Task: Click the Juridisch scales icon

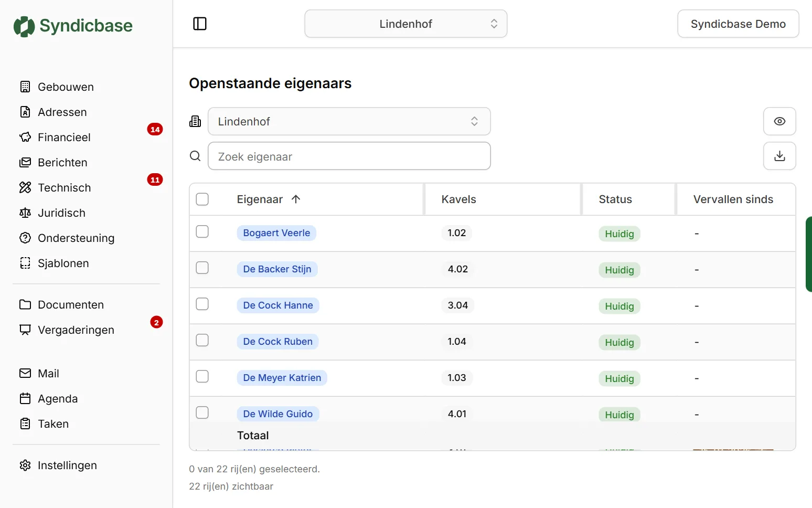Action: [25, 213]
